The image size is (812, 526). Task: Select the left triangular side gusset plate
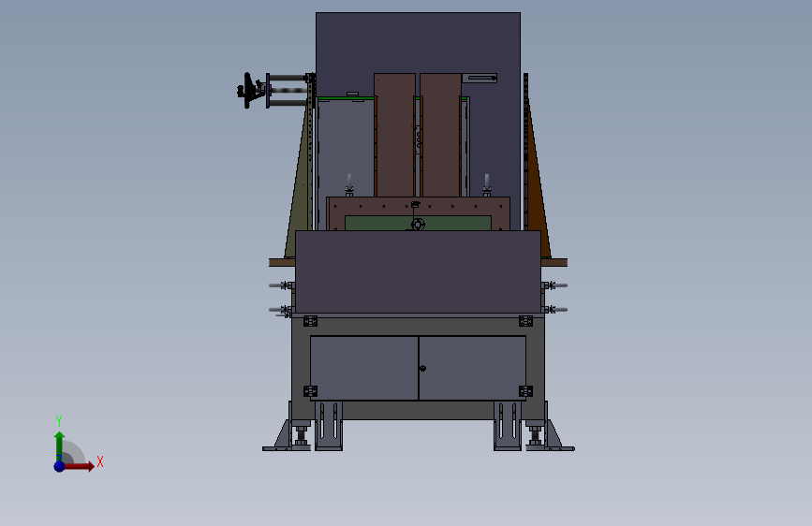300,197
